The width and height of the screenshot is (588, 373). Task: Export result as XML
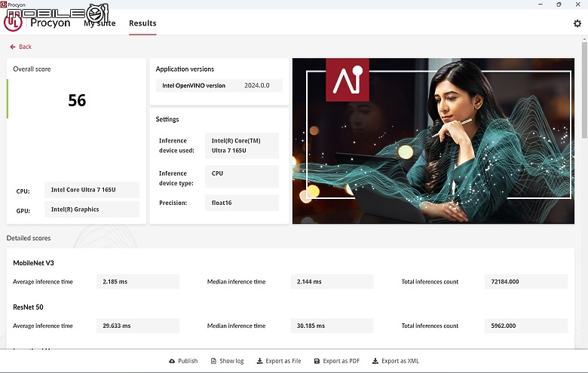396,361
